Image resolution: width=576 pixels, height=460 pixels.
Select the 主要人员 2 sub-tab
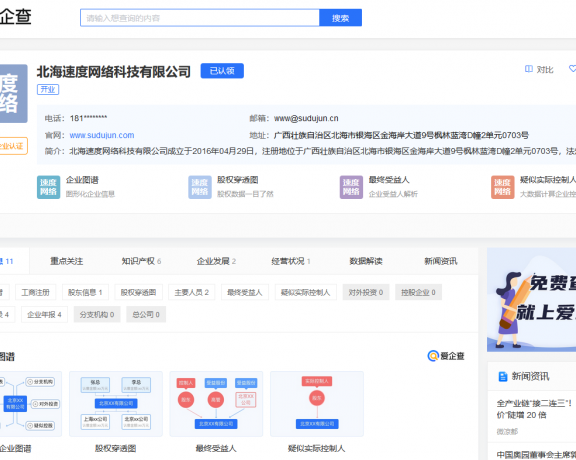(x=191, y=292)
